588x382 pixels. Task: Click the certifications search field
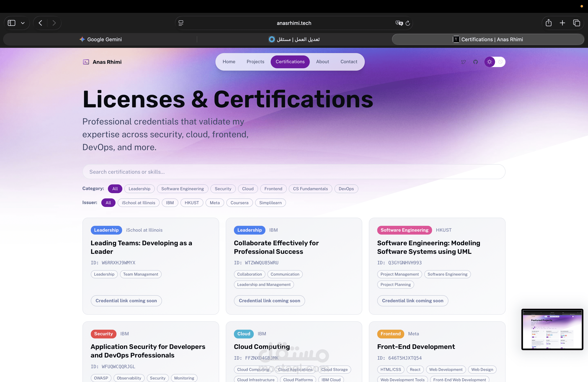point(294,172)
